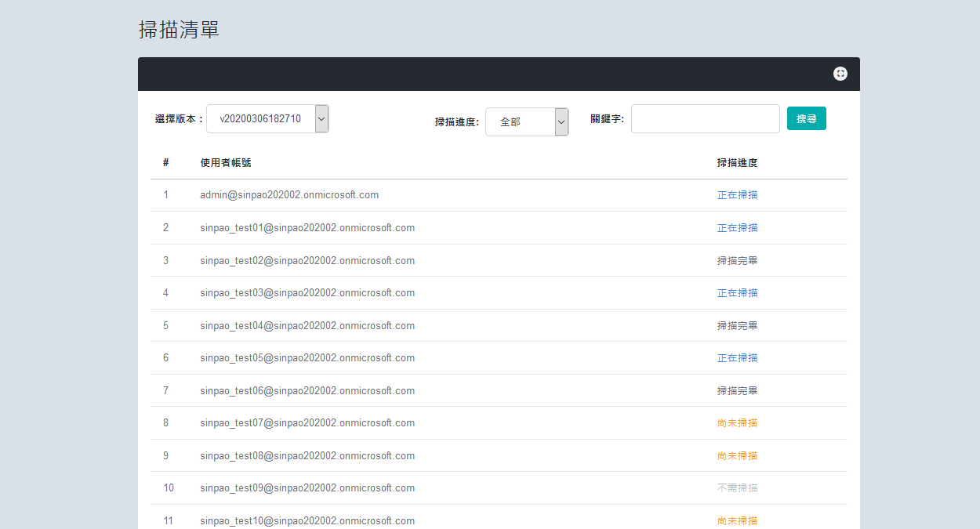
Task: Open scan status link for admin account
Action: 737,195
